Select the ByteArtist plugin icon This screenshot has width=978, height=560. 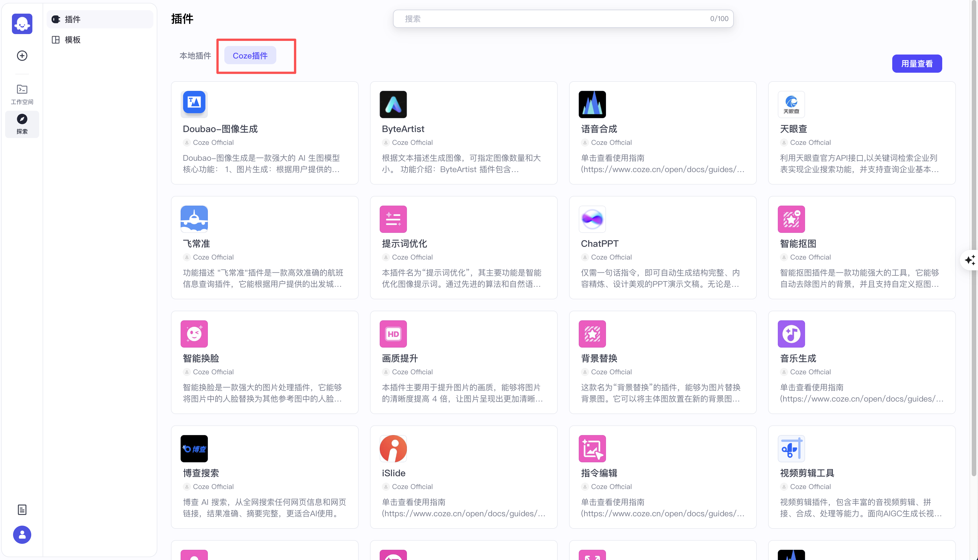(x=393, y=104)
